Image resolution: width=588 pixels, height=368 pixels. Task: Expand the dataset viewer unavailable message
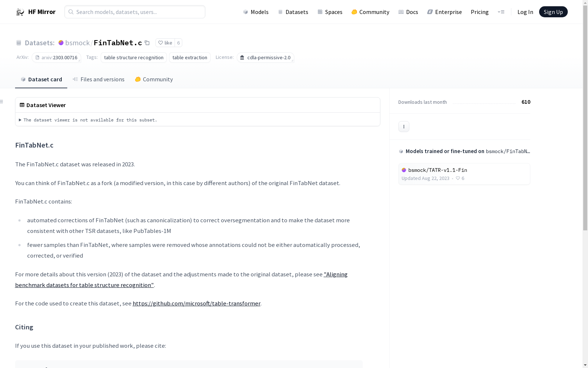[x=88, y=120]
